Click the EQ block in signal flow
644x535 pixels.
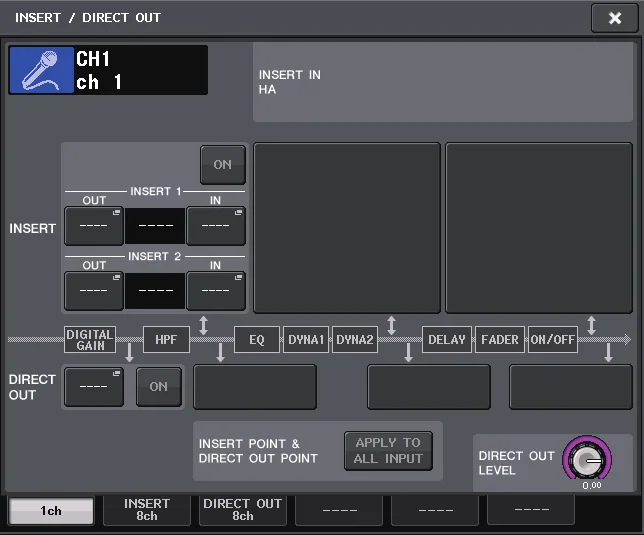pos(257,340)
